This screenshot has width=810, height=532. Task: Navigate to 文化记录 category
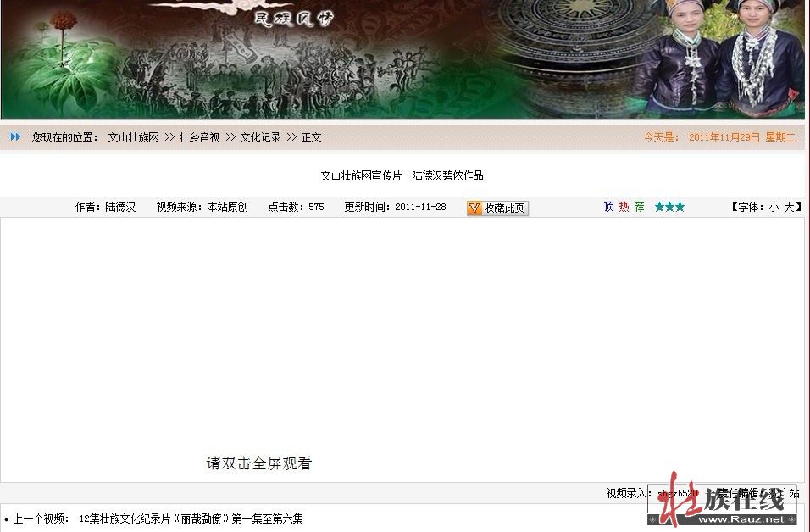click(260, 137)
